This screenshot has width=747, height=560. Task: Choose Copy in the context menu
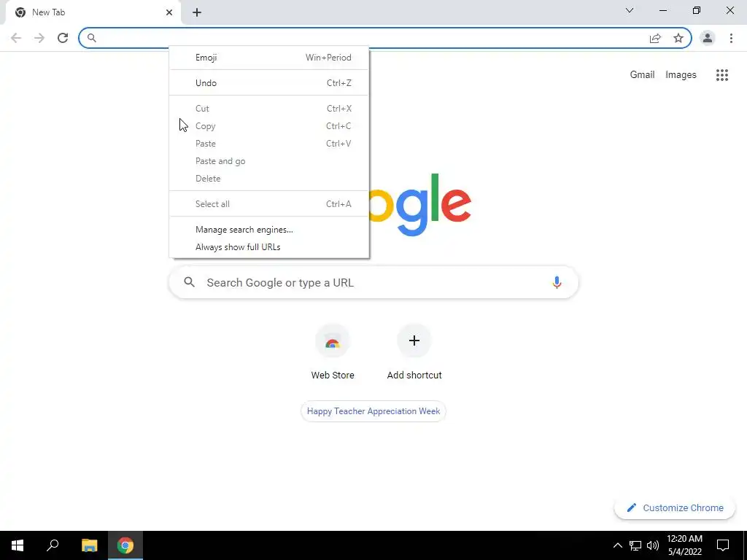pos(269,126)
